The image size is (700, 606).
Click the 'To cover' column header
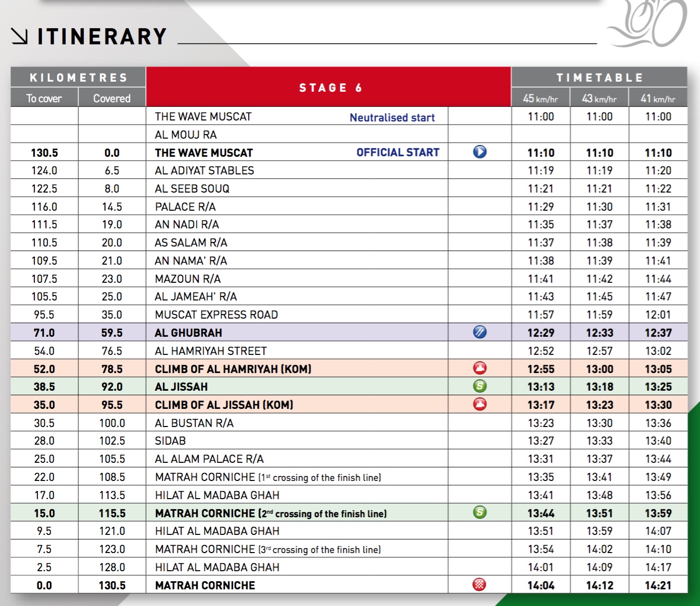44,98
